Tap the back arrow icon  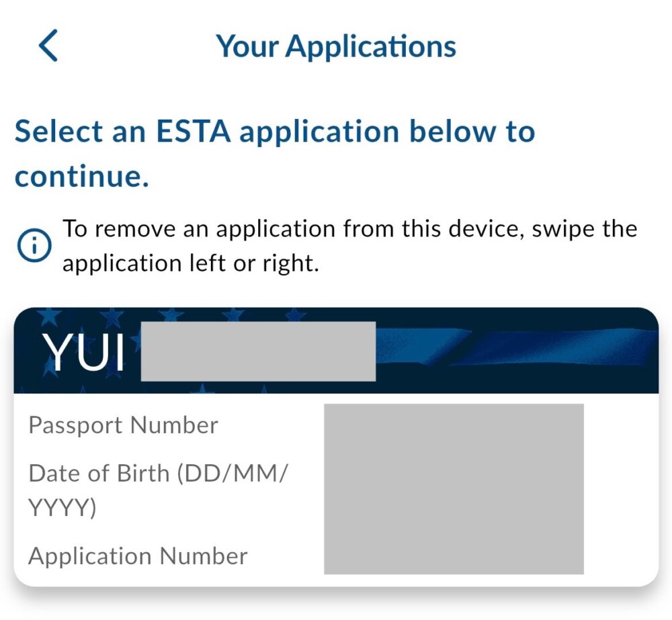tap(48, 46)
